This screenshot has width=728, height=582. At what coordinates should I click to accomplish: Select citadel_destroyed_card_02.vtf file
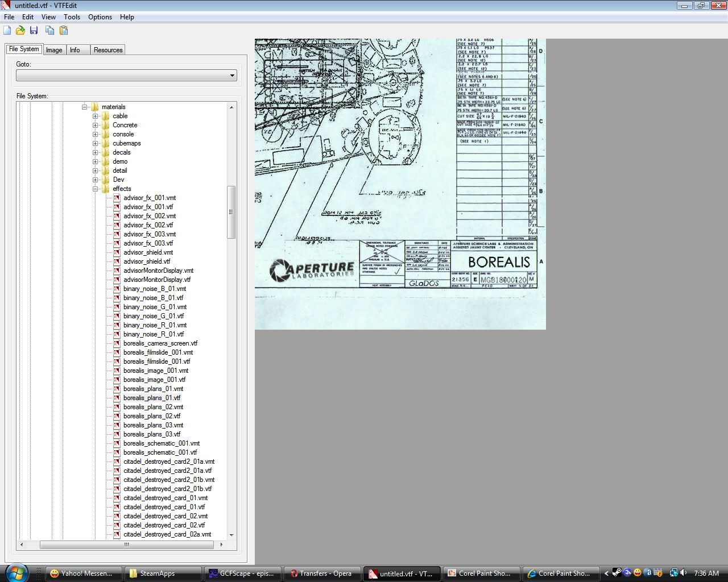164,525
